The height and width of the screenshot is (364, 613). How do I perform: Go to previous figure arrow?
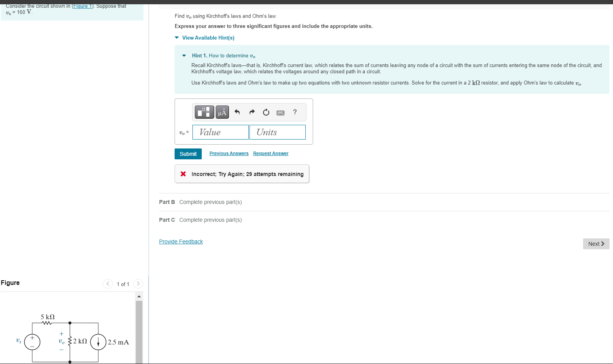(108, 284)
